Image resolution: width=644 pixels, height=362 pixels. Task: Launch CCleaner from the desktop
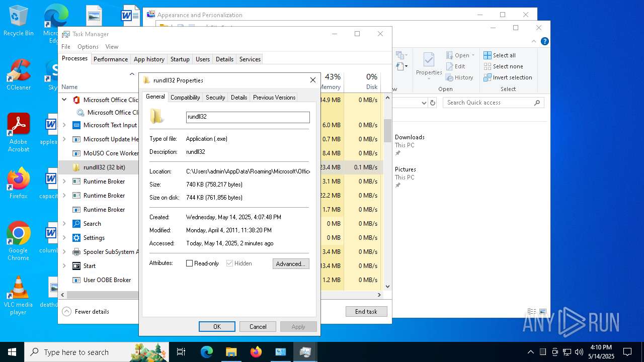point(18,74)
